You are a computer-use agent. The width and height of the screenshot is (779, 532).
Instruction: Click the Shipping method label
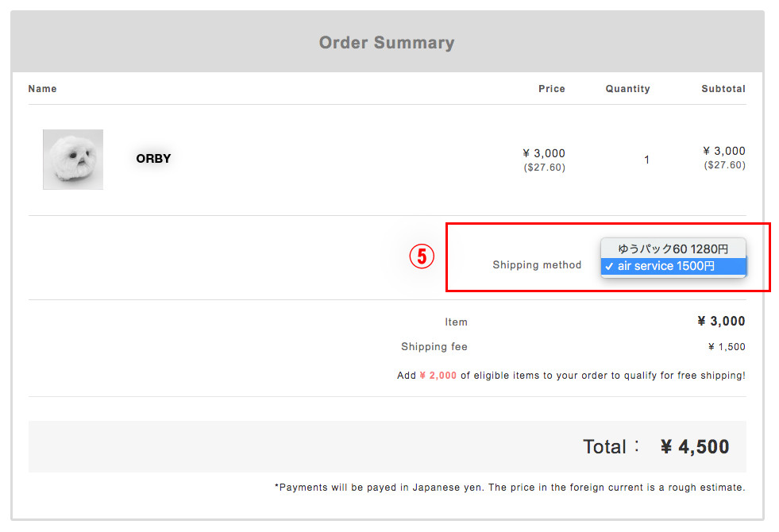537,264
